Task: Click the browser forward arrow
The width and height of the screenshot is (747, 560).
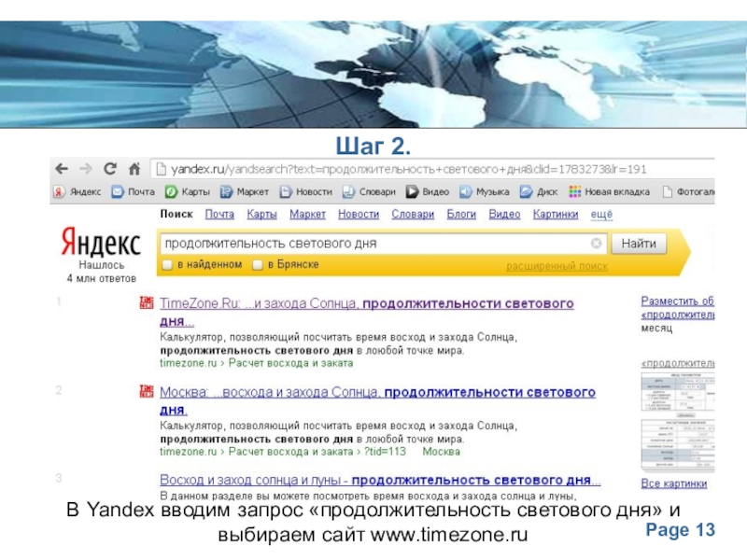Action: [86, 169]
